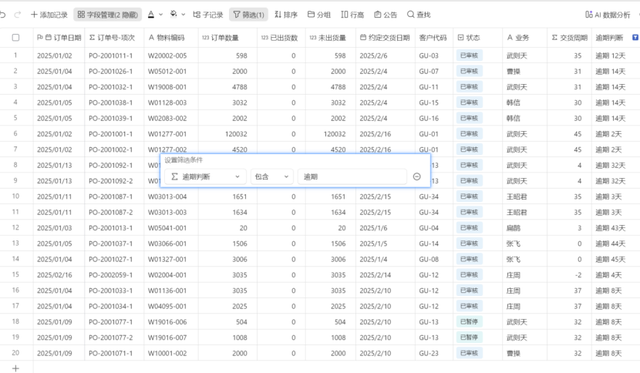Click the redo arrow icon

(18, 15)
